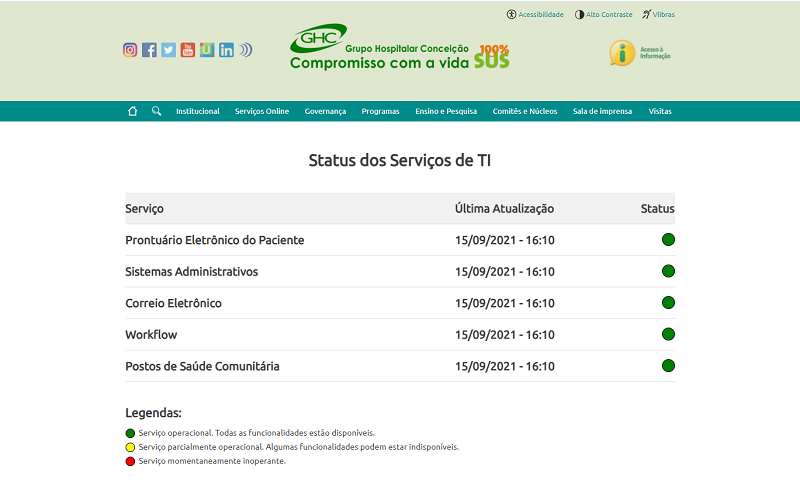Open the Instagram social icon

130,50
